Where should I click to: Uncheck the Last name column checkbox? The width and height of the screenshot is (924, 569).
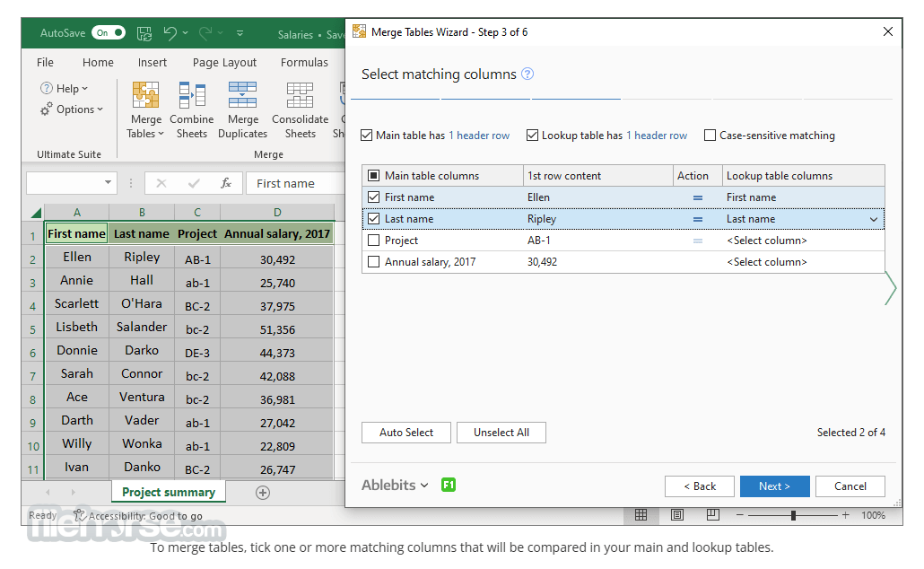pos(373,219)
